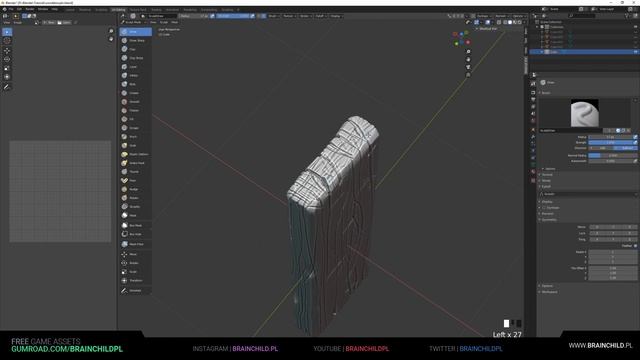
Task: Expand the Symmetry panel header
Action: click(549, 220)
